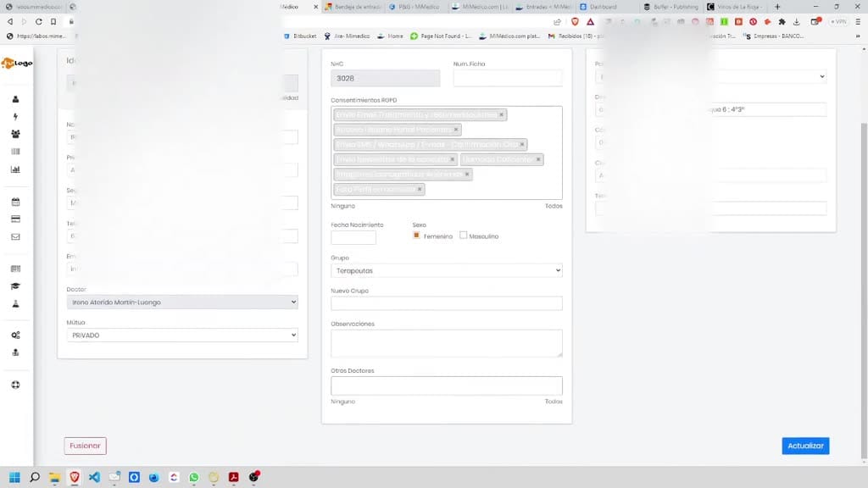Click Ninguno under Otros Doctores
The image size is (868, 488).
[342, 402]
